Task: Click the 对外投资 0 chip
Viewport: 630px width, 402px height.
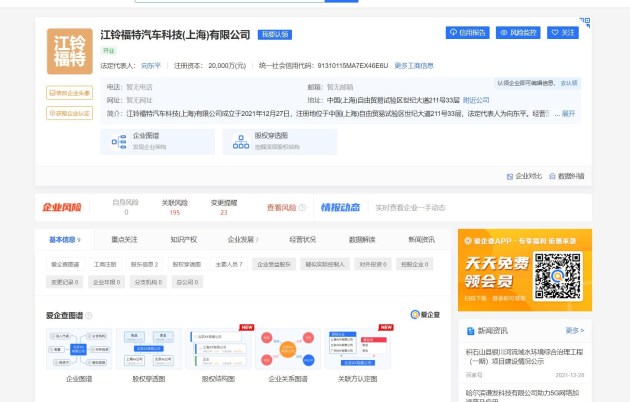Action: (x=373, y=264)
